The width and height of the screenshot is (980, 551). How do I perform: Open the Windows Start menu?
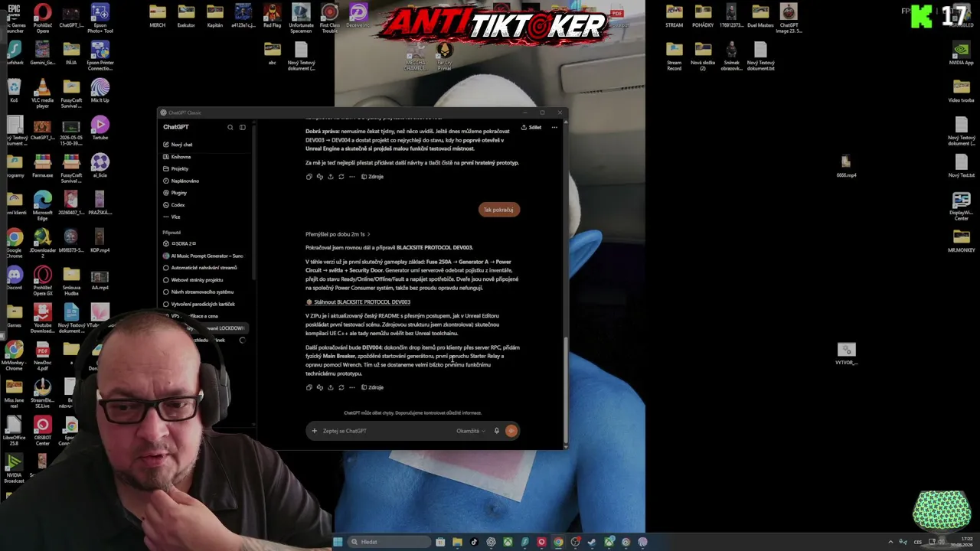click(x=338, y=542)
